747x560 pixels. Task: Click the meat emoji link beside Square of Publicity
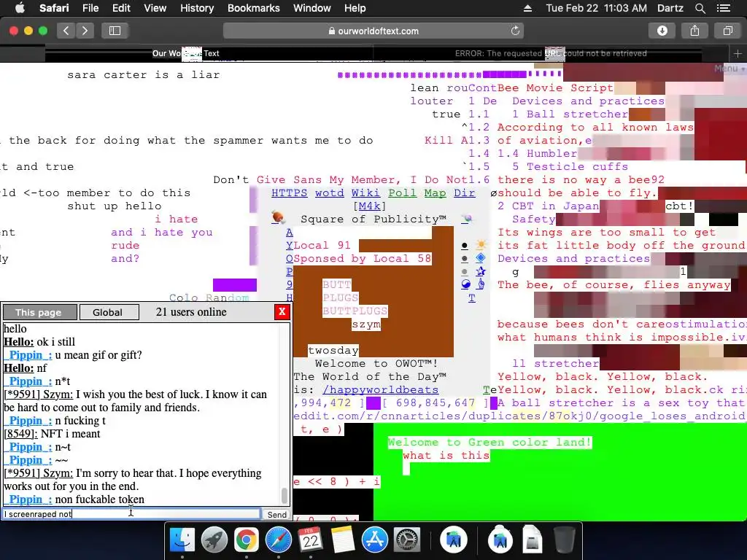coord(278,218)
